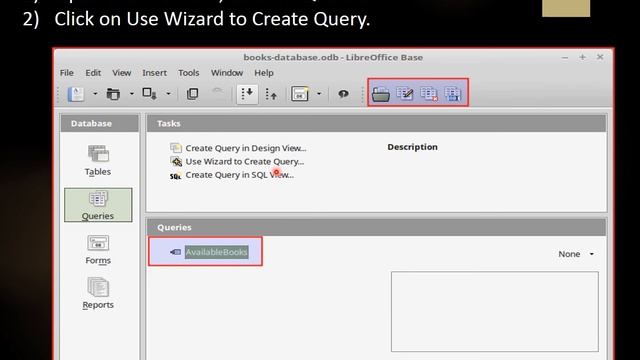
Task: Close the LibreOffice Base window
Action: click(600, 57)
